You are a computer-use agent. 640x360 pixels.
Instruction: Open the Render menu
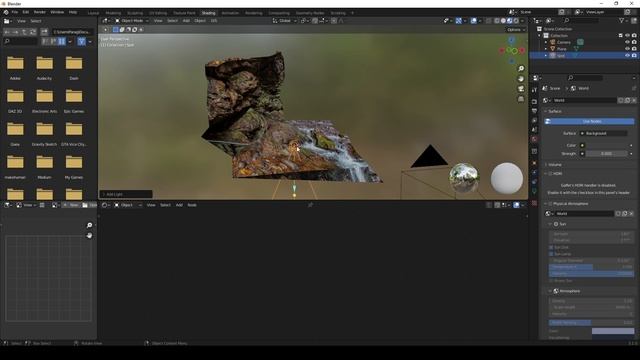tap(40, 12)
